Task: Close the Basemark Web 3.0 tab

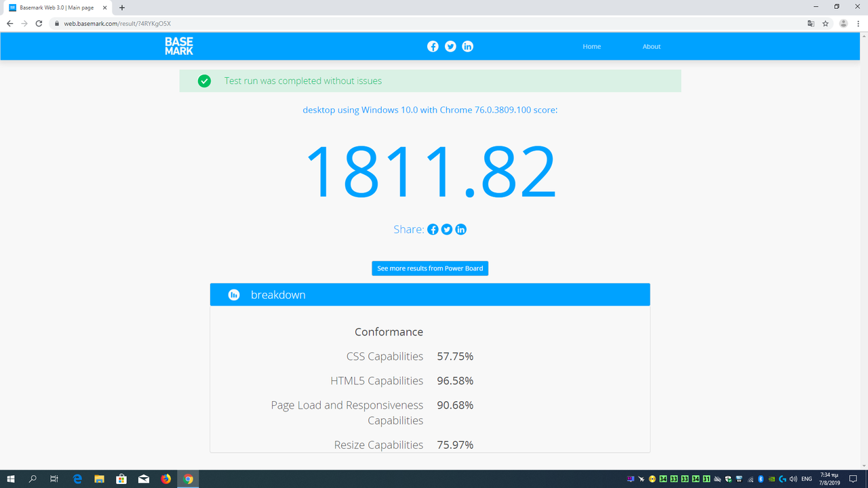Action: pos(105,7)
